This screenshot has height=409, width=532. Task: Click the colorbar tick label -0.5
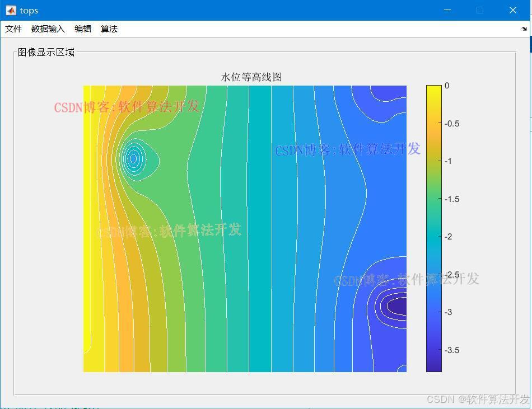[x=452, y=124]
